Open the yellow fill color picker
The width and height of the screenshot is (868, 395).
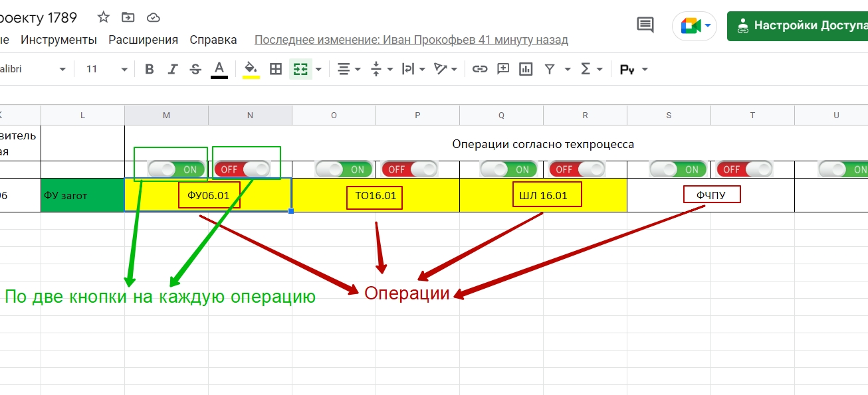(251, 69)
